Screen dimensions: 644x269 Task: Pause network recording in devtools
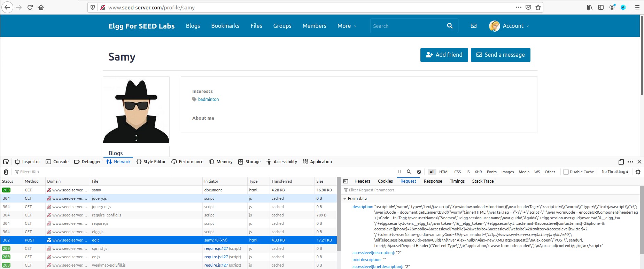399,172
